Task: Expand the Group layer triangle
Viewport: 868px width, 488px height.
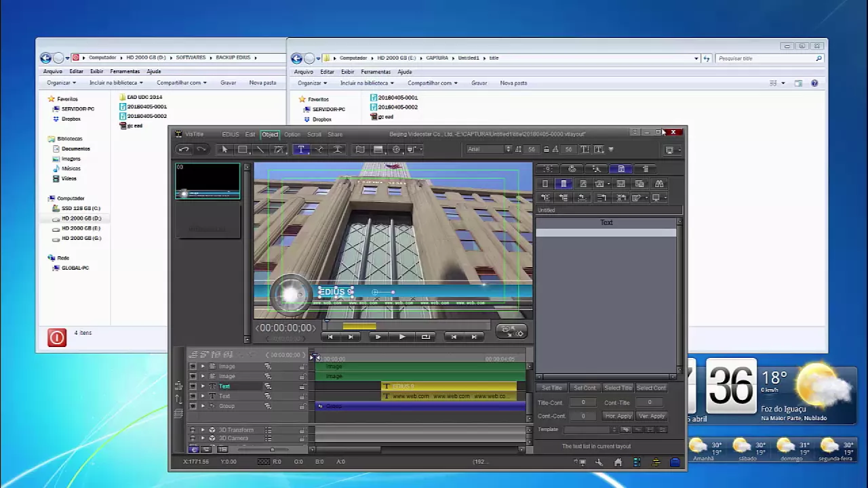Action: pos(202,406)
